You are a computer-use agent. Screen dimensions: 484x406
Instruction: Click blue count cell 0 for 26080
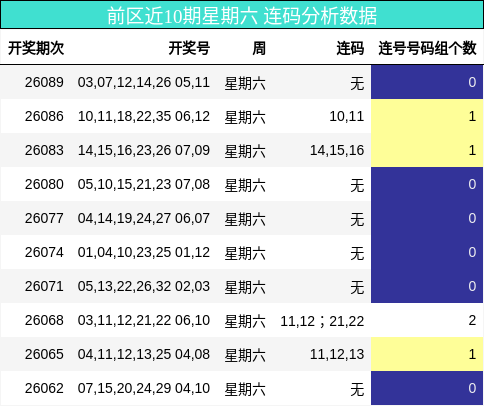pyautogui.click(x=427, y=184)
